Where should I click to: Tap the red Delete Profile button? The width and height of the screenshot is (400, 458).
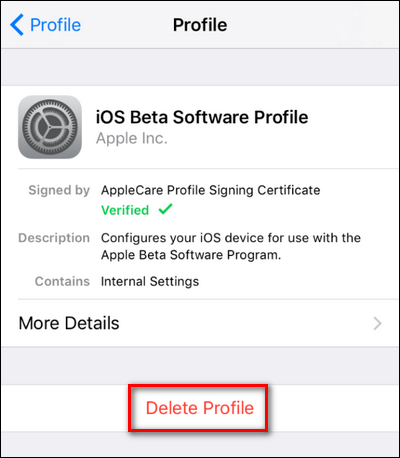(200, 408)
